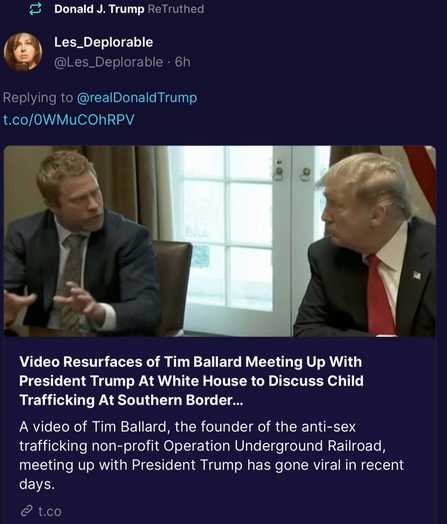447x524 pixels.
Task: Click the flag in the photo corner
Action: coord(421,174)
